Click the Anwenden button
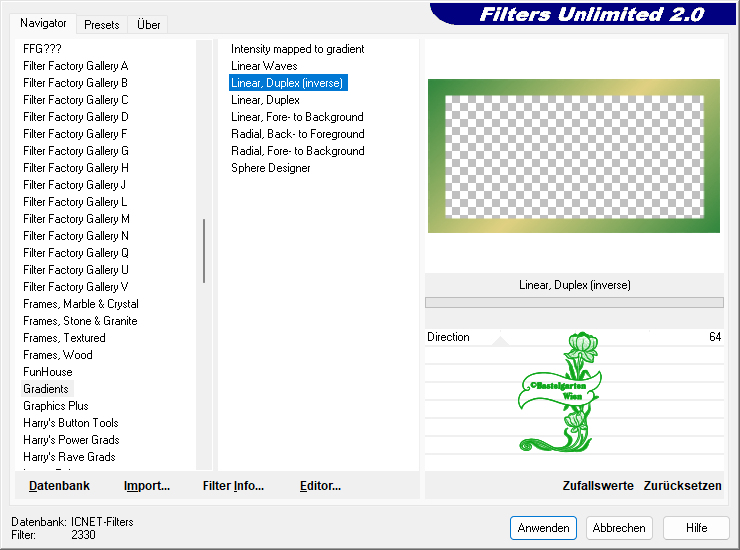The width and height of the screenshot is (740, 550). click(543, 528)
